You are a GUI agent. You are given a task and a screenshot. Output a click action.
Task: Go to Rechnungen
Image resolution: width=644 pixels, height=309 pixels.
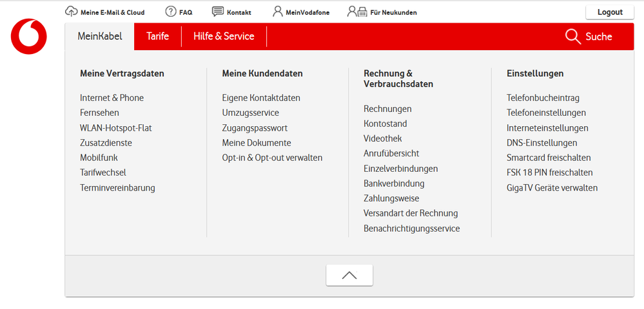tap(387, 109)
